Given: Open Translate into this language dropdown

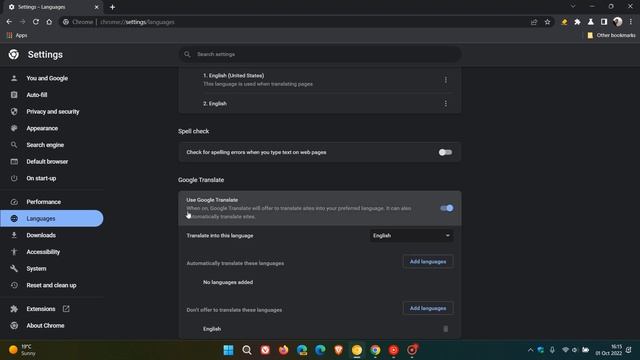Looking at the screenshot, I should coord(411,236).
